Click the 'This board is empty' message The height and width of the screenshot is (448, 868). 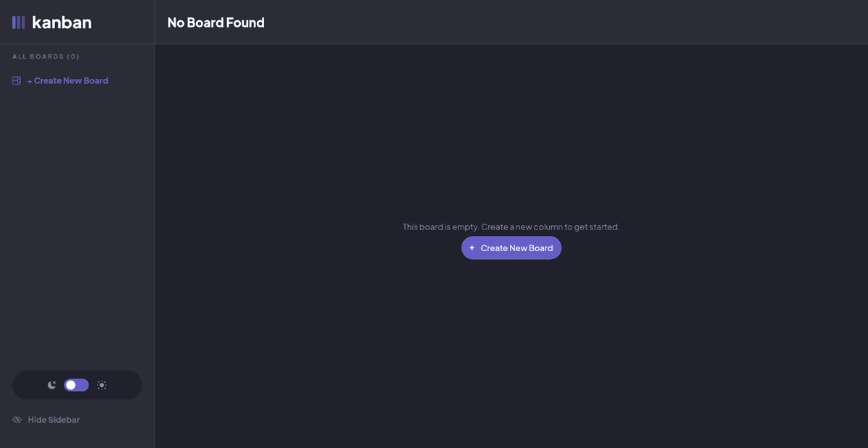[x=511, y=227]
